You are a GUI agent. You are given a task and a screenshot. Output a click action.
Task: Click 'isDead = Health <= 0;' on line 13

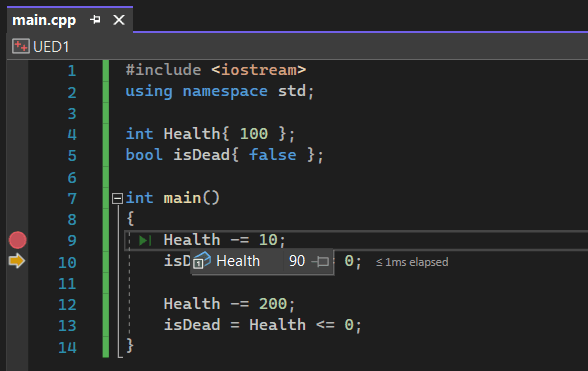[262, 325]
